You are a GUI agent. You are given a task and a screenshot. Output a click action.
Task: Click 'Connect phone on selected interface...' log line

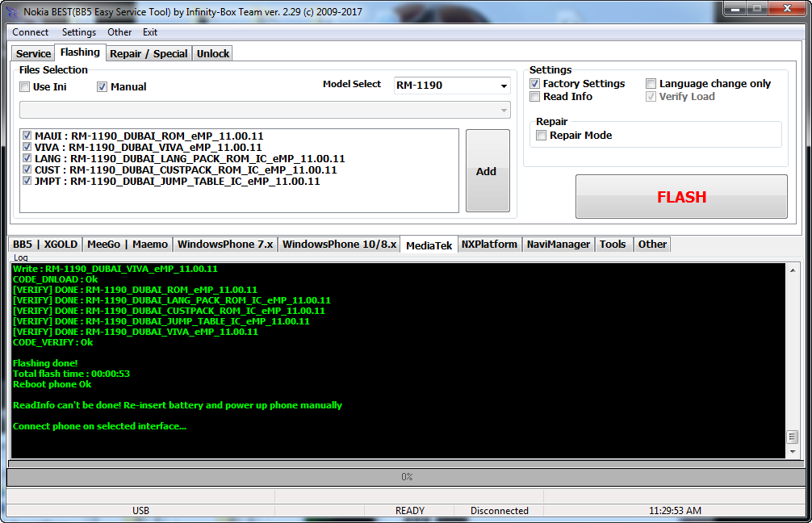click(x=99, y=426)
